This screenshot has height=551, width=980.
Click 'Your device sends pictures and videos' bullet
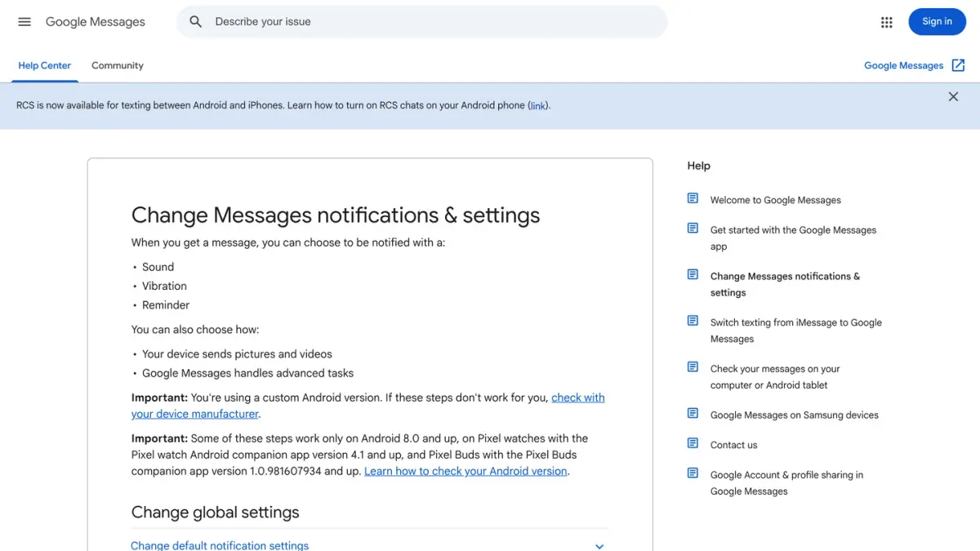pos(237,354)
